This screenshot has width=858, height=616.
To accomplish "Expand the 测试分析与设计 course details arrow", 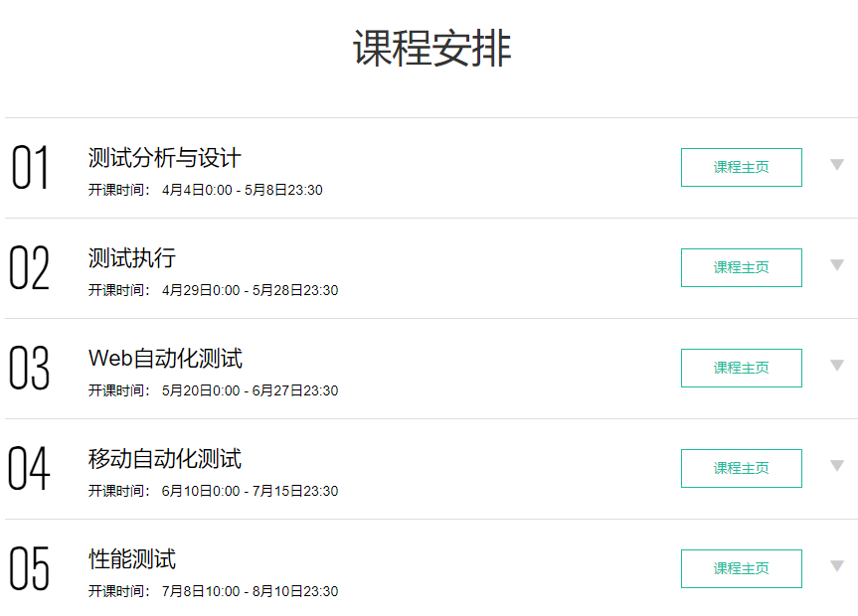I will click(837, 165).
